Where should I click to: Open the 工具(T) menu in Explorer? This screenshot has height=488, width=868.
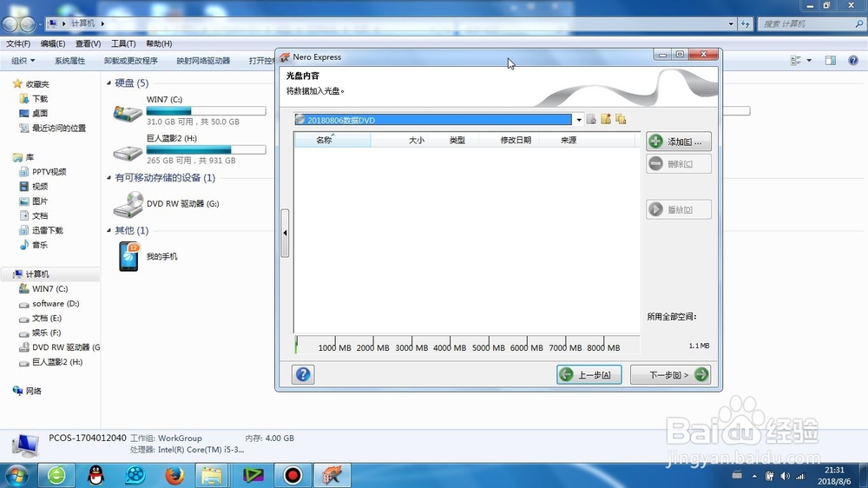123,43
